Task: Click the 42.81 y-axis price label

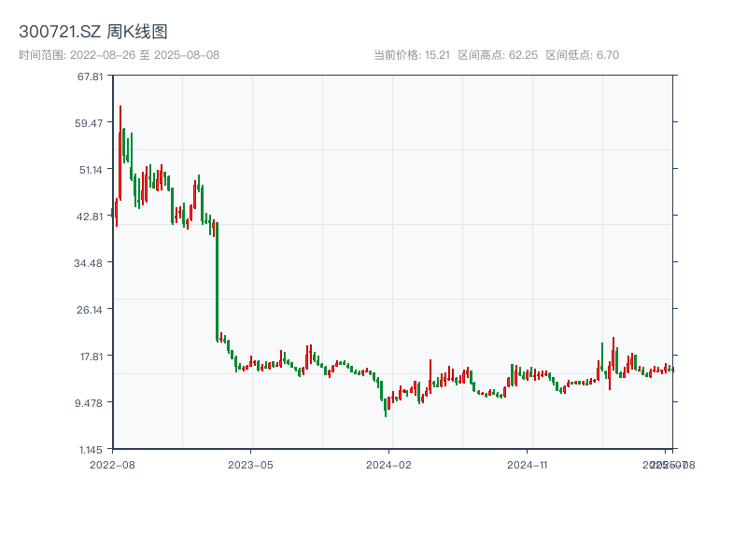Action: click(90, 216)
